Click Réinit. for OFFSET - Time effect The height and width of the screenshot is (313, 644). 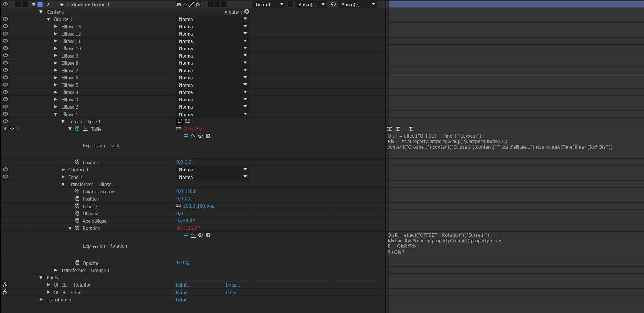click(182, 292)
